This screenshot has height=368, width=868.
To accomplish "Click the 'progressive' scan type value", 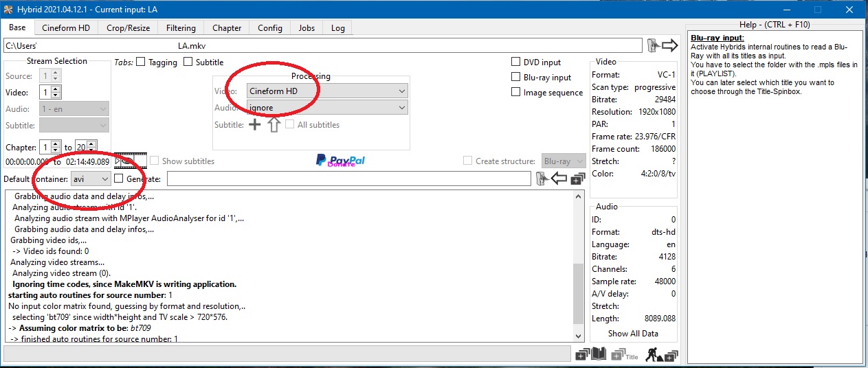I will click(x=654, y=87).
